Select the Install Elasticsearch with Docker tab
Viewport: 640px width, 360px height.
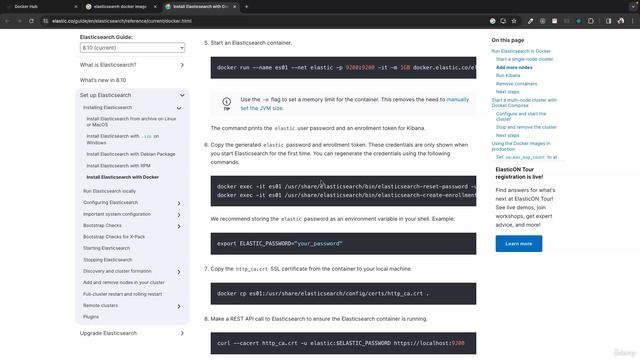pos(200,7)
